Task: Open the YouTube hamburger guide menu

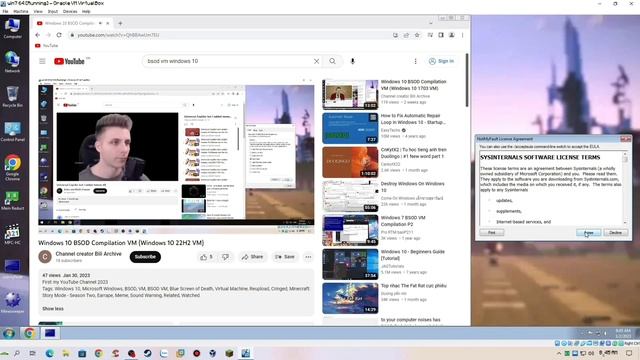Action: 42,61
